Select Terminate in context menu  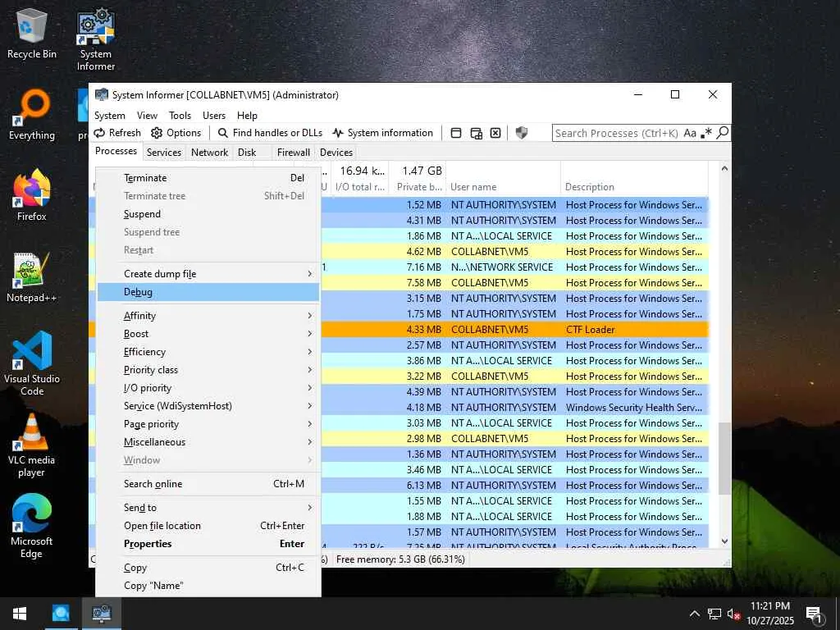[208, 178]
